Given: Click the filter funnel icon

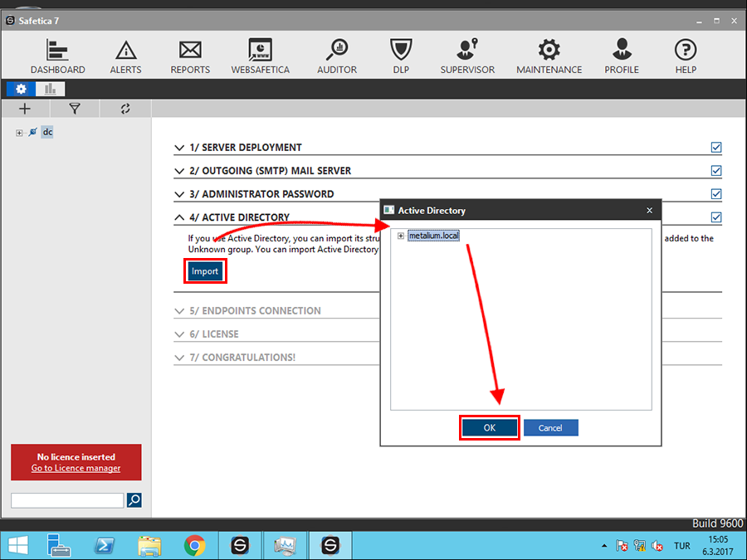Looking at the screenshot, I should [x=75, y=109].
